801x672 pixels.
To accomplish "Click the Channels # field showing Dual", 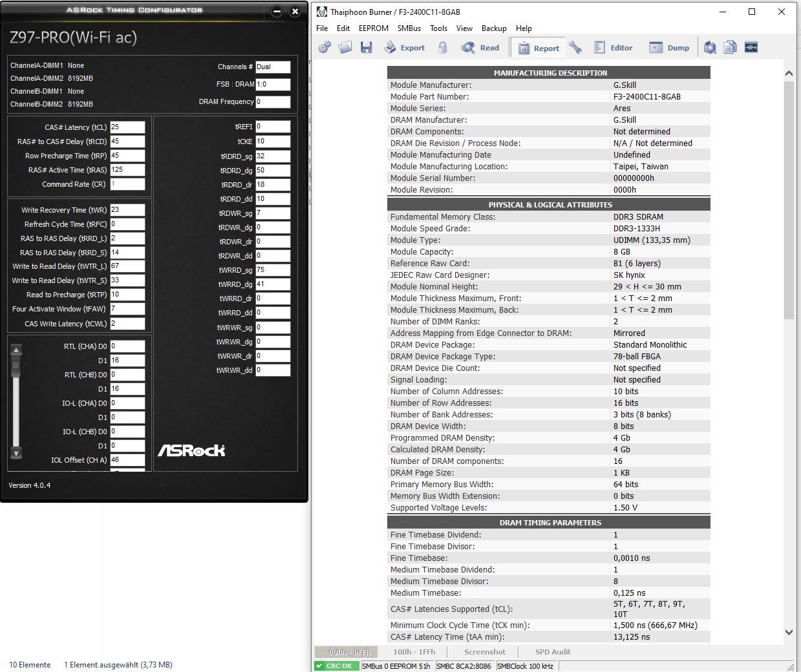I will (x=273, y=67).
